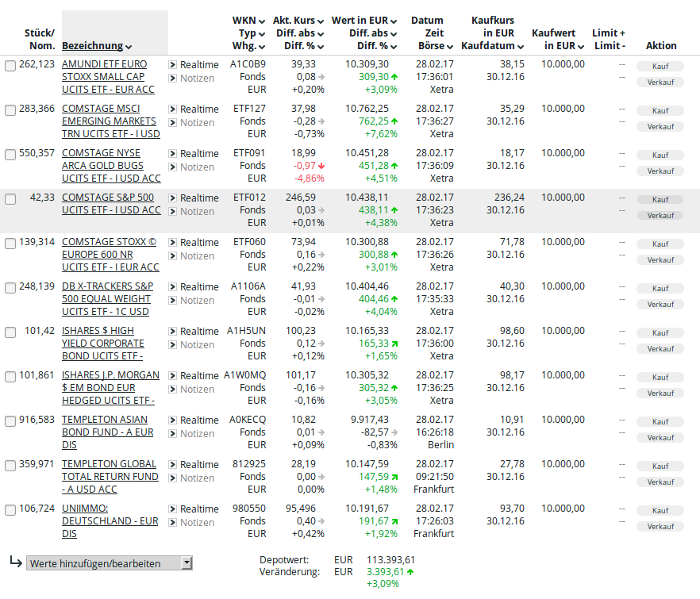This screenshot has height=599, width=700.
Task: Open Realtime arrow icon for AMUNDI ETF row
Action: pyautogui.click(x=172, y=65)
